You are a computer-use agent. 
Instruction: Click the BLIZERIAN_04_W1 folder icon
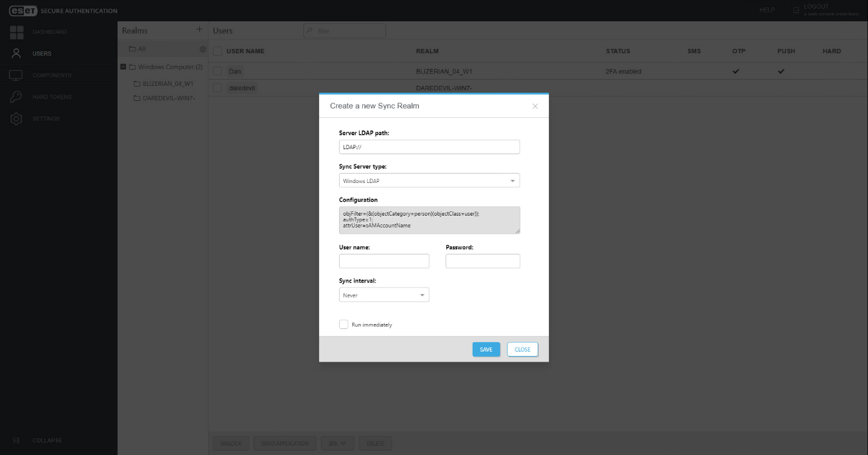136,83
